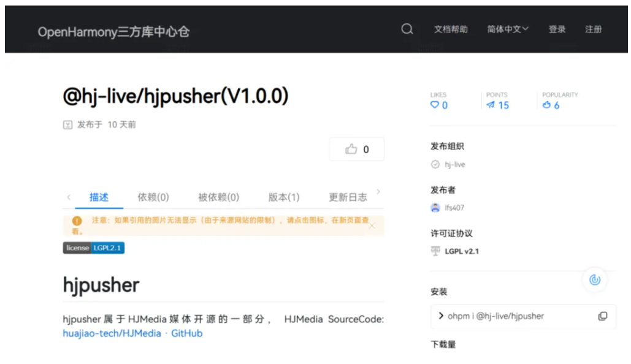Click the verified badge icon beside hj-live
The height and width of the screenshot is (364, 631).
tap(435, 164)
